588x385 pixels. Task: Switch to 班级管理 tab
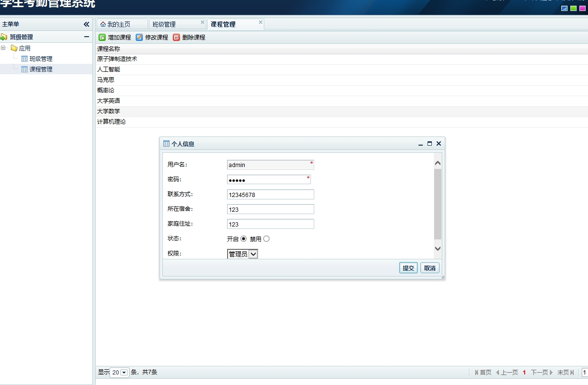pos(177,24)
